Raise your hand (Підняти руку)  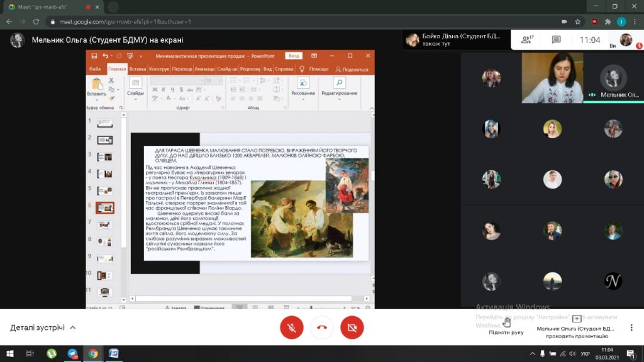click(506, 326)
